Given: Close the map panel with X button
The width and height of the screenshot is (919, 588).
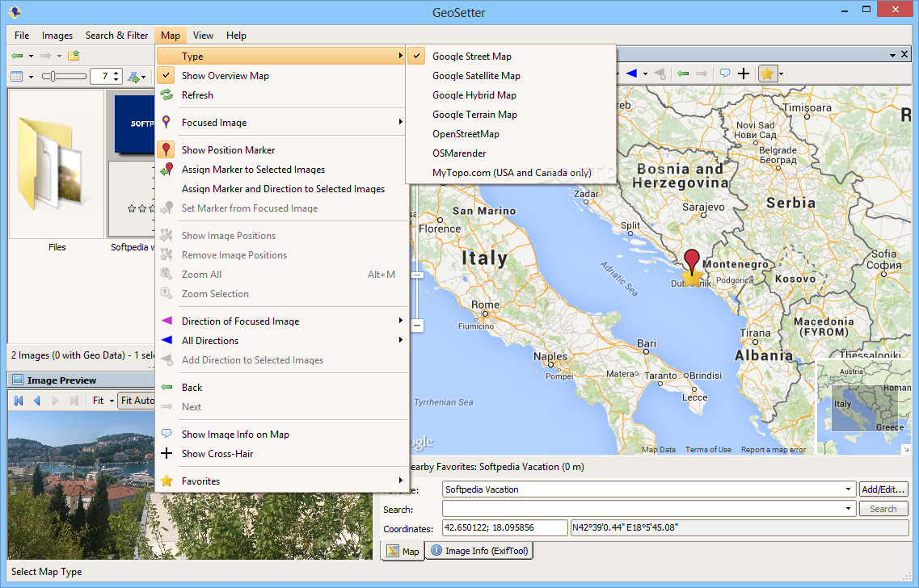Looking at the screenshot, I should click(x=904, y=54).
